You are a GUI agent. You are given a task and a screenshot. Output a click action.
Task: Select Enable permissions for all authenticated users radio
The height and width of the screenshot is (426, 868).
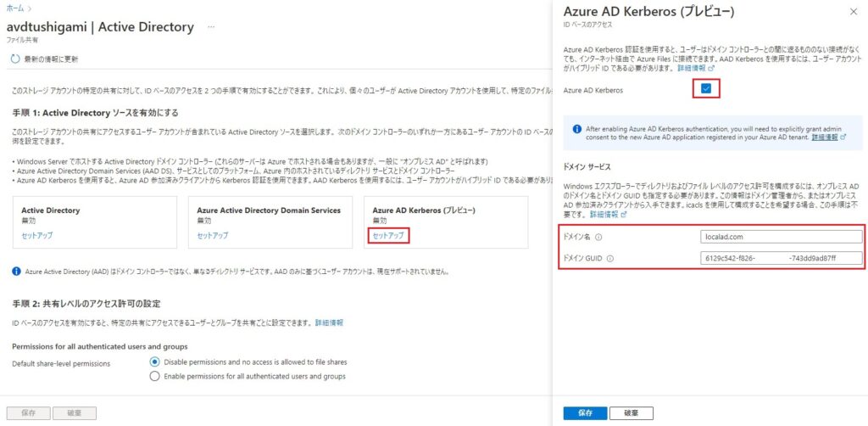click(x=155, y=377)
